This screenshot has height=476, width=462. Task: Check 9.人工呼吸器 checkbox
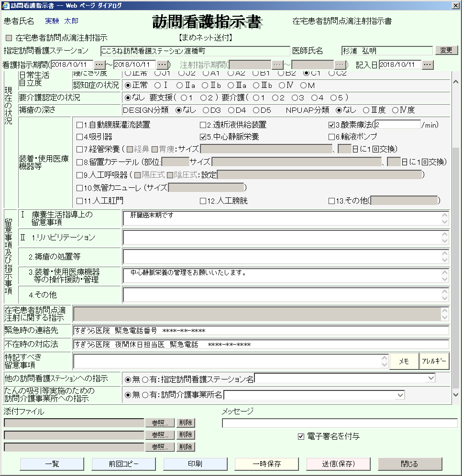(x=79, y=175)
